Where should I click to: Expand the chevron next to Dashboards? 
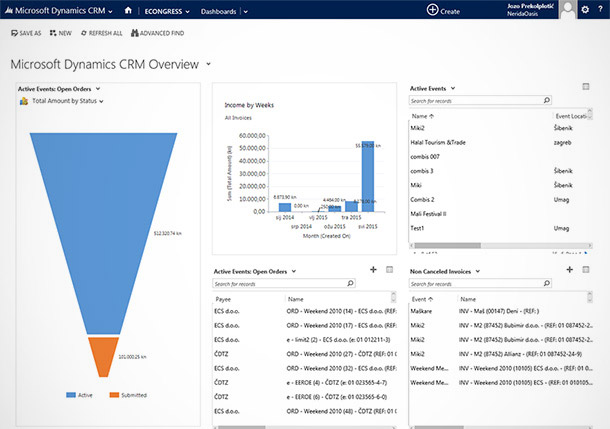click(x=245, y=12)
